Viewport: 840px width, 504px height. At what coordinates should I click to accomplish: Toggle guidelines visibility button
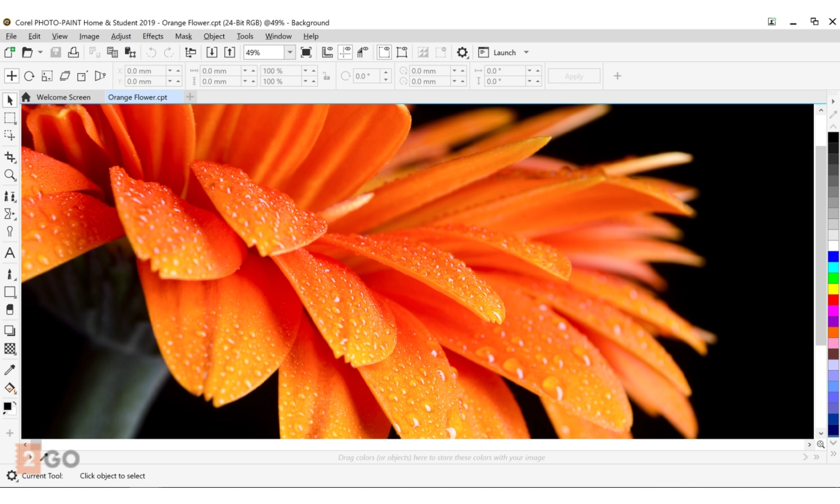pyautogui.click(x=345, y=52)
